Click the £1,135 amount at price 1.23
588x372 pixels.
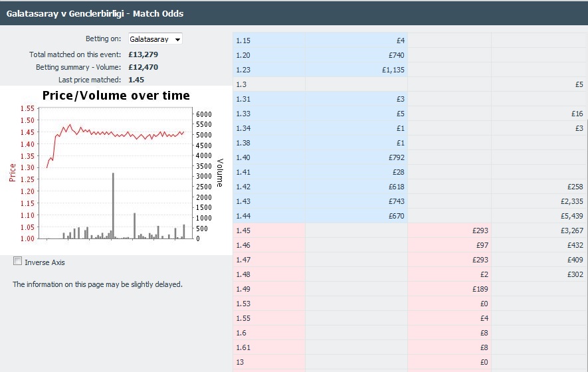(393, 70)
